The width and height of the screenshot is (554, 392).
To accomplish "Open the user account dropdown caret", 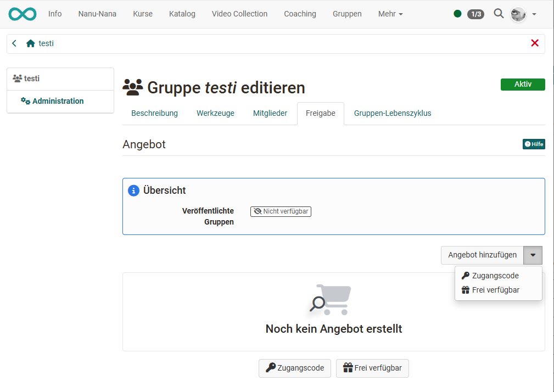I will pyautogui.click(x=533, y=14).
